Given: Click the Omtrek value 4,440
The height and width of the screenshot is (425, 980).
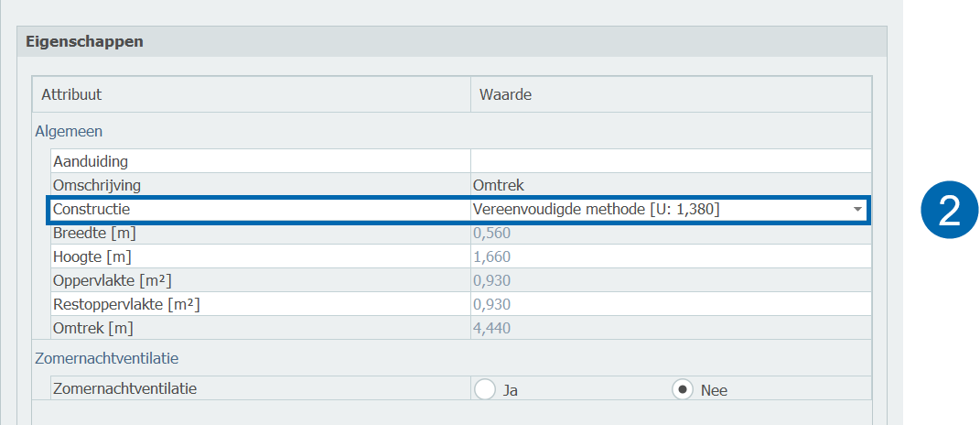Looking at the screenshot, I should pos(491,328).
